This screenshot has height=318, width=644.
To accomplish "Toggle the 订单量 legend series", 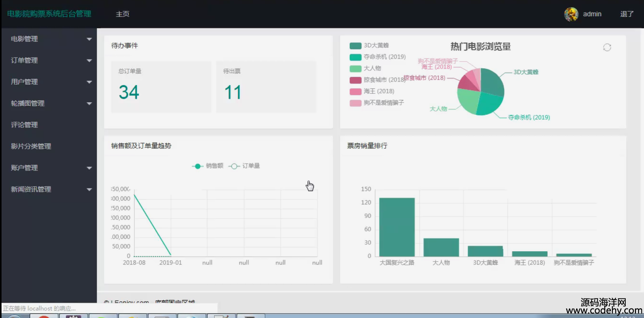I will coord(244,166).
